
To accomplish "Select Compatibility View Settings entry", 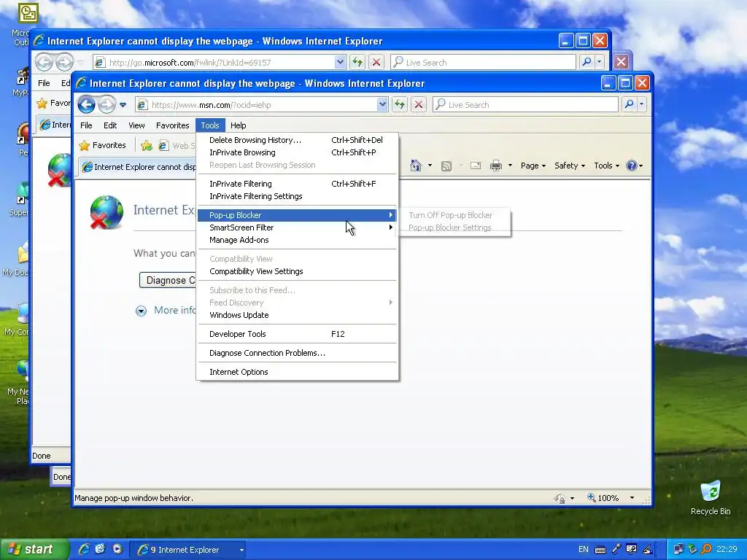I will (298, 271).
